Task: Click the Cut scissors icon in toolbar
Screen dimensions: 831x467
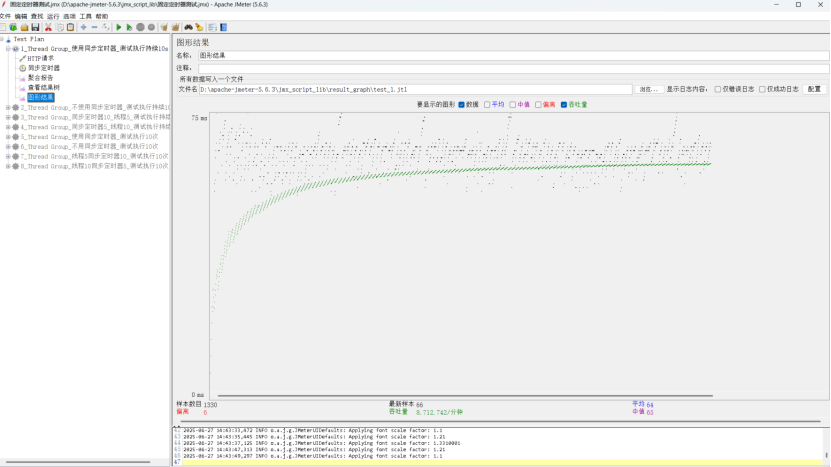Action: [47, 27]
